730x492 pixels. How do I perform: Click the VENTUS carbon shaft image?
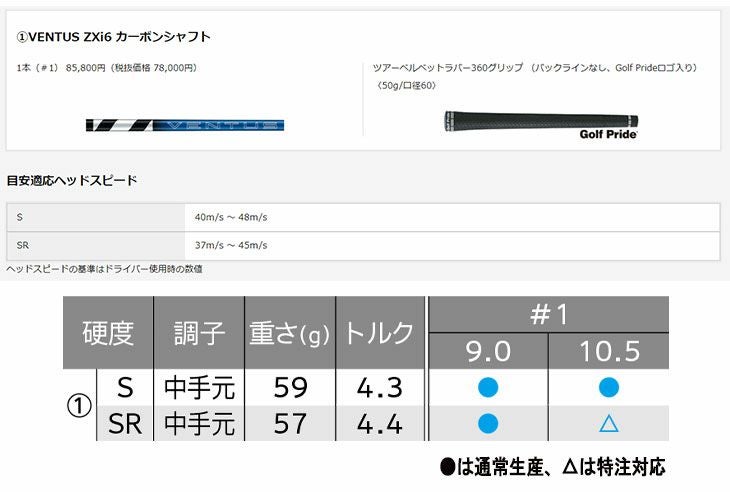(x=185, y=125)
